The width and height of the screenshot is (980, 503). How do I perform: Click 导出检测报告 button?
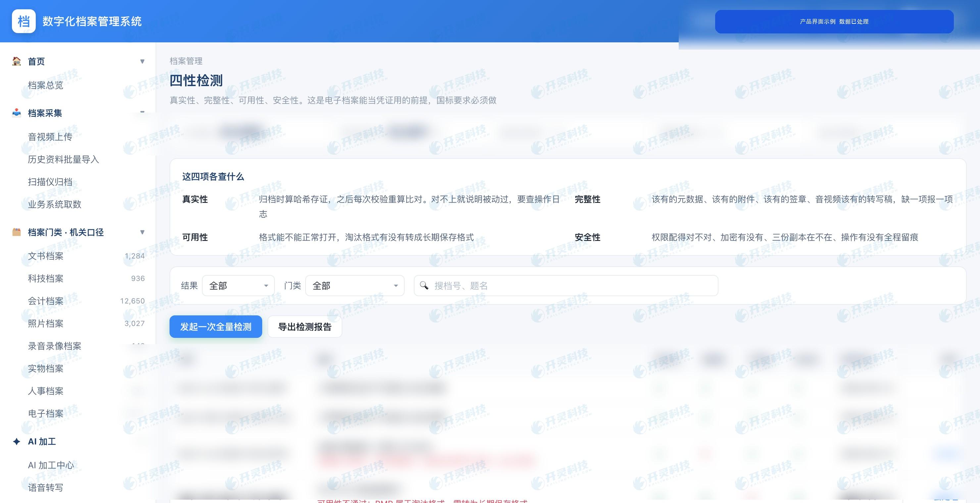pos(305,327)
